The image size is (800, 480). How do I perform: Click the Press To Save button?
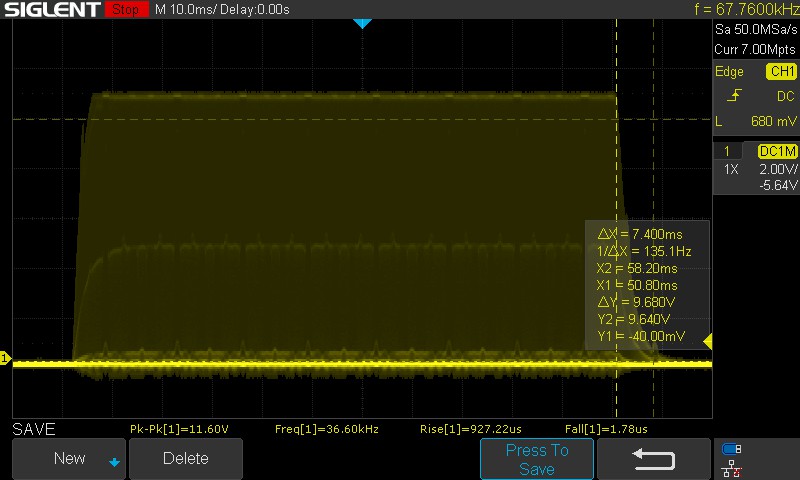point(537,459)
